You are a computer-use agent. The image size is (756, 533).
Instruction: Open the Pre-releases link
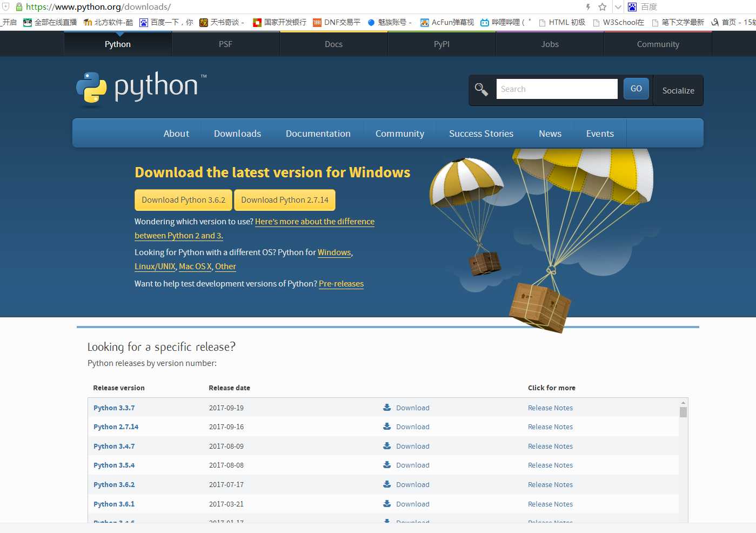click(x=341, y=284)
